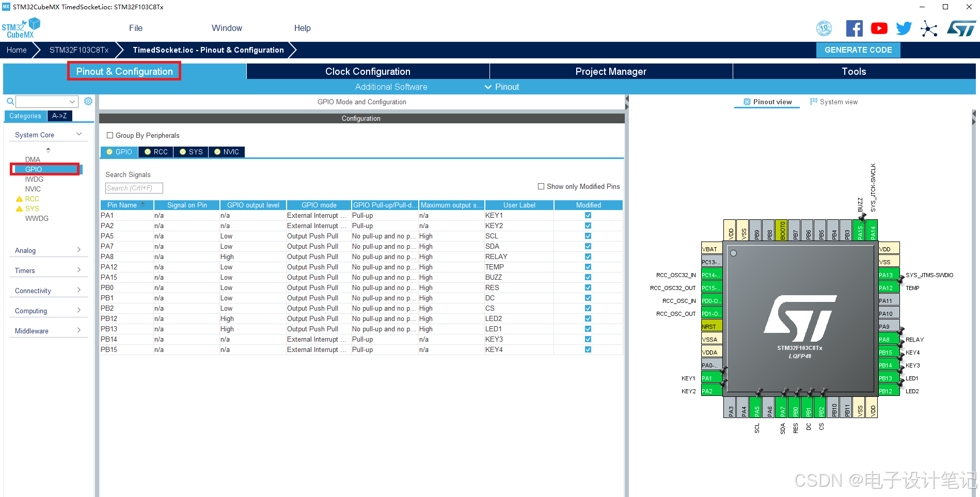Click the ST logo in the header
The image size is (980, 497).
tap(961, 28)
